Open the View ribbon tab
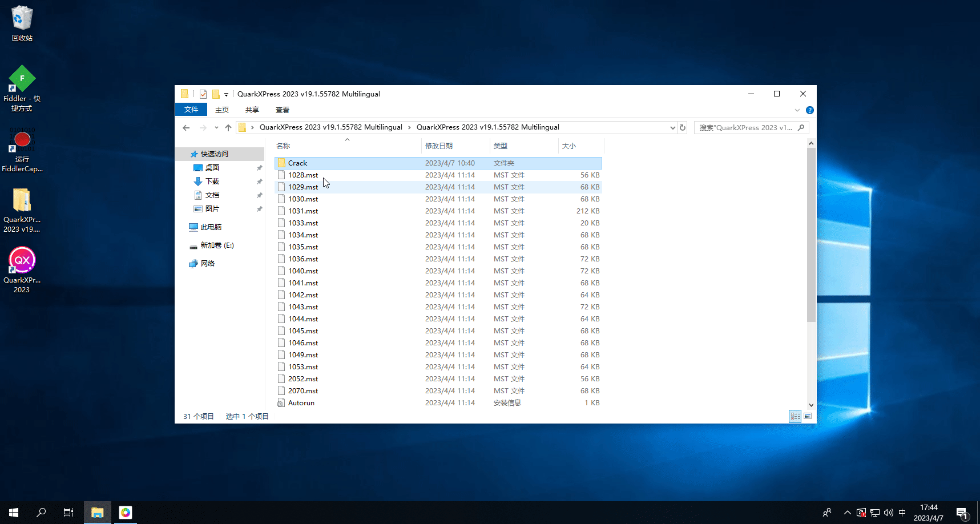The image size is (980, 524). tap(283, 110)
